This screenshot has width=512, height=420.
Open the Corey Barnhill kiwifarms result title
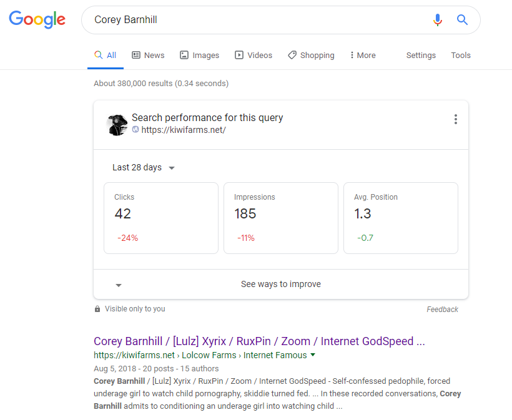pyautogui.click(x=259, y=341)
